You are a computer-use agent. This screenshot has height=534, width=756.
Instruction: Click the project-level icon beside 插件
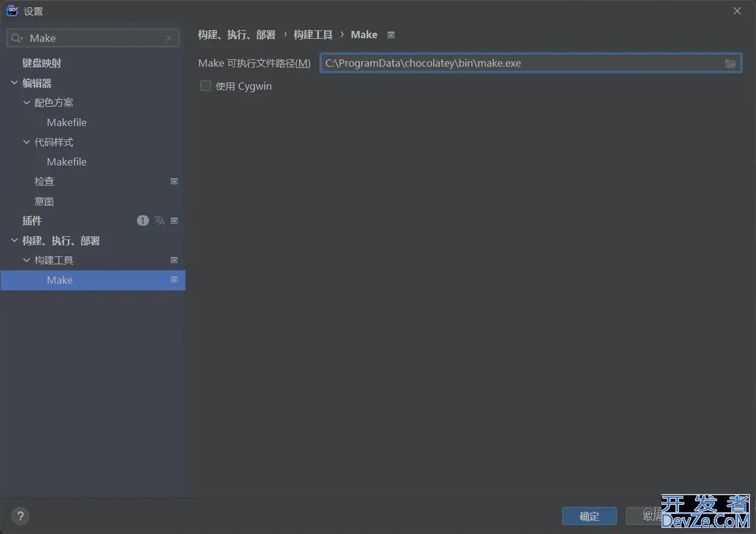click(174, 221)
